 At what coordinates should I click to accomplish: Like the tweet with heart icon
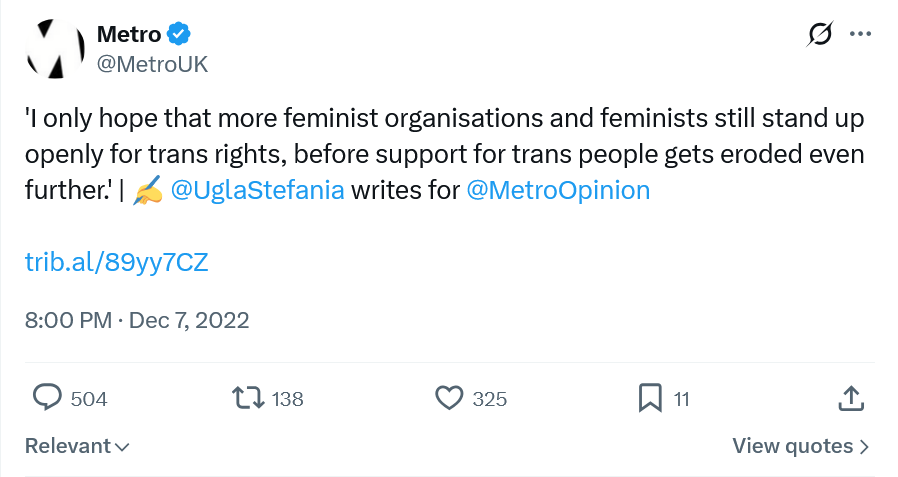coord(450,398)
